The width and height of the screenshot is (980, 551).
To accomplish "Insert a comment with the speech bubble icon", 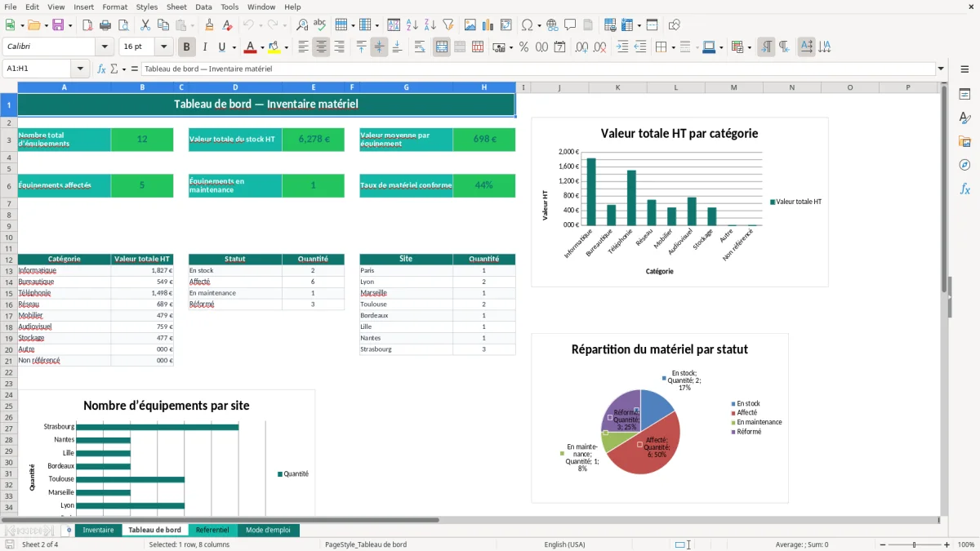I will click(x=570, y=25).
